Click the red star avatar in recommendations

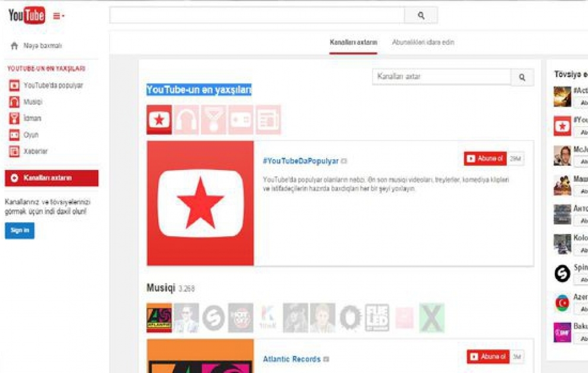click(x=562, y=126)
